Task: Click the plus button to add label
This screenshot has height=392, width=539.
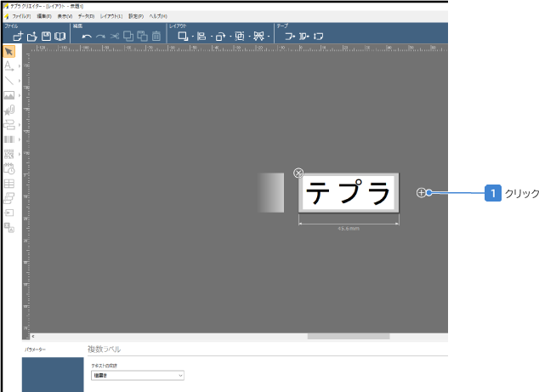Action: (422, 193)
